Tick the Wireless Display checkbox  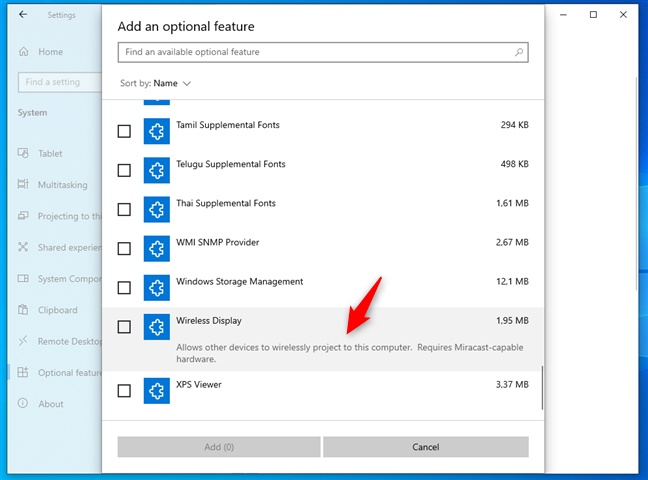tap(124, 327)
